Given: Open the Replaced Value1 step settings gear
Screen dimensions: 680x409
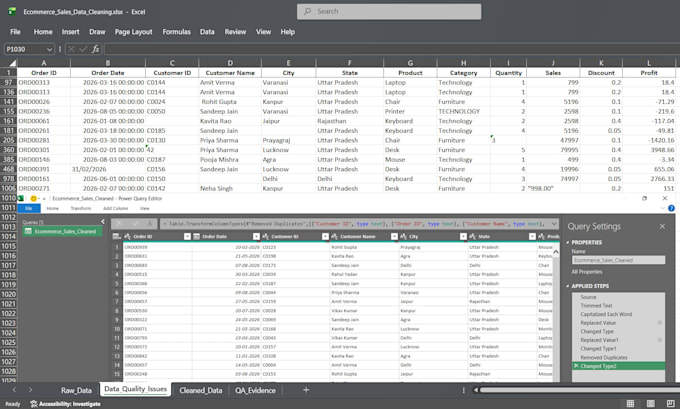Looking at the screenshot, I should 660,340.
